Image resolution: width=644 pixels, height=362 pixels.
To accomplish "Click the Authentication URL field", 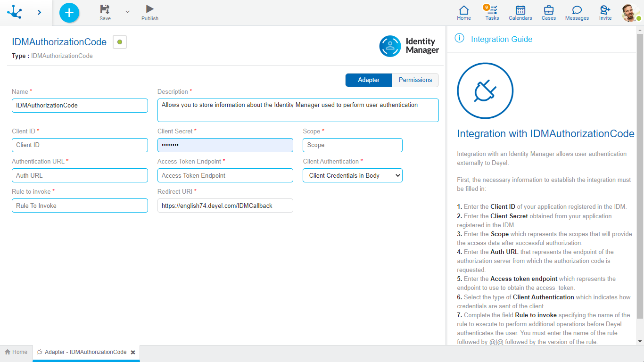I will point(80,175).
